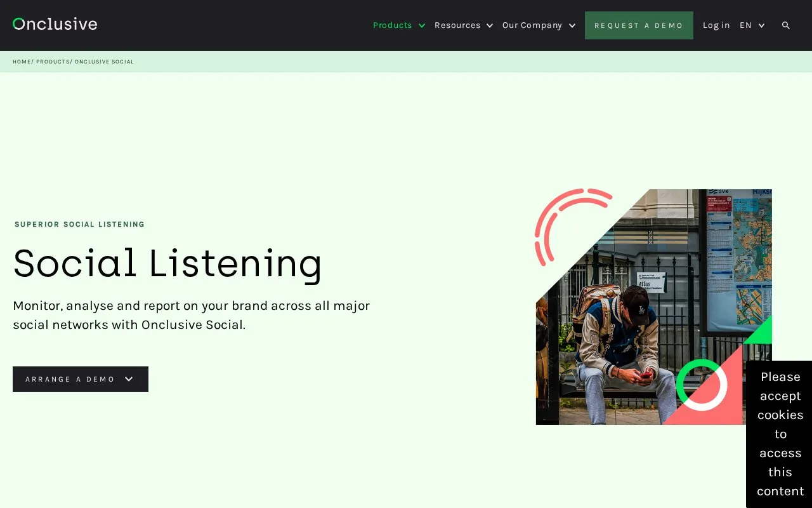Go to Home breadcrumb link
This screenshot has width=812, height=508.
22,62
